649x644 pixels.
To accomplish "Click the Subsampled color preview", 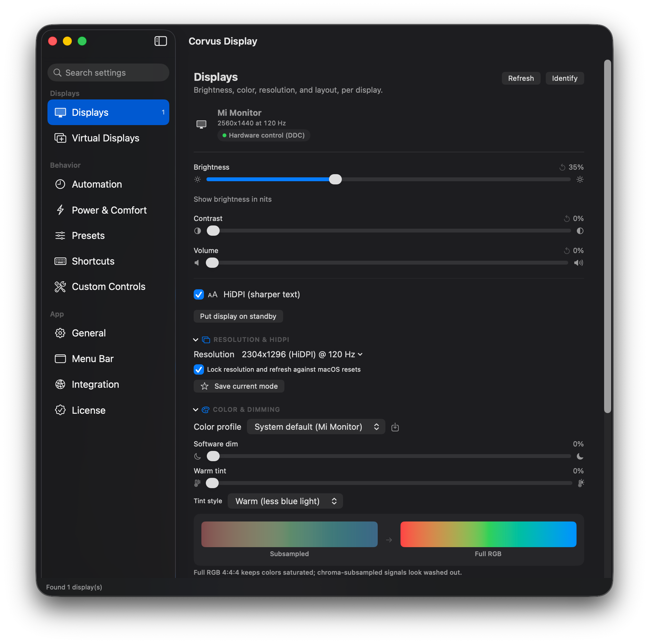I will (x=289, y=534).
